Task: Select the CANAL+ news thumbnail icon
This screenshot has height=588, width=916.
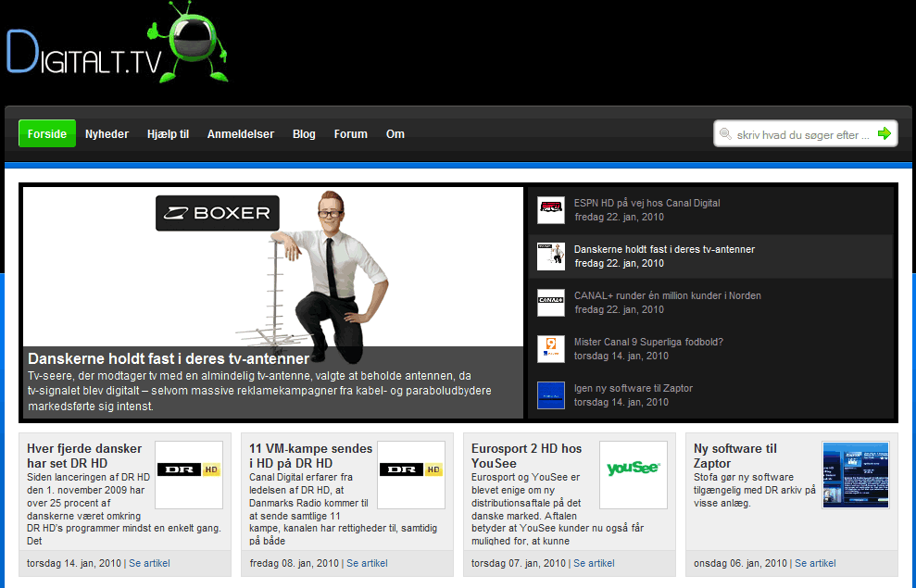Action: coord(551,303)
